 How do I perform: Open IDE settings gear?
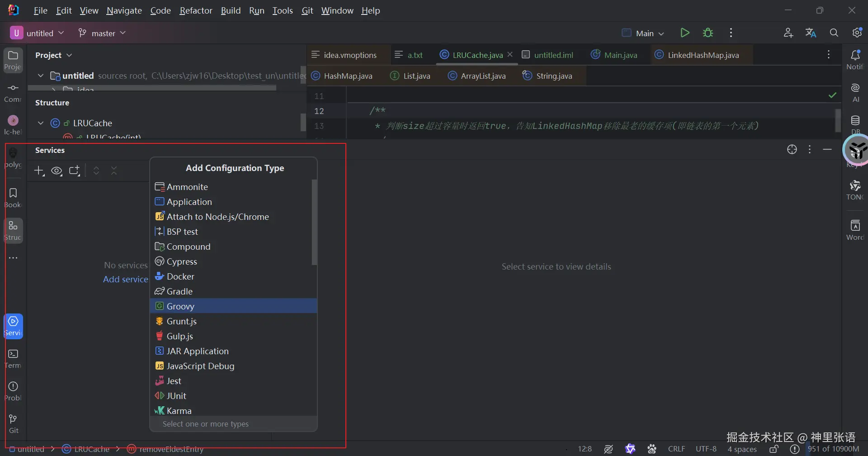tap(857, 33)
